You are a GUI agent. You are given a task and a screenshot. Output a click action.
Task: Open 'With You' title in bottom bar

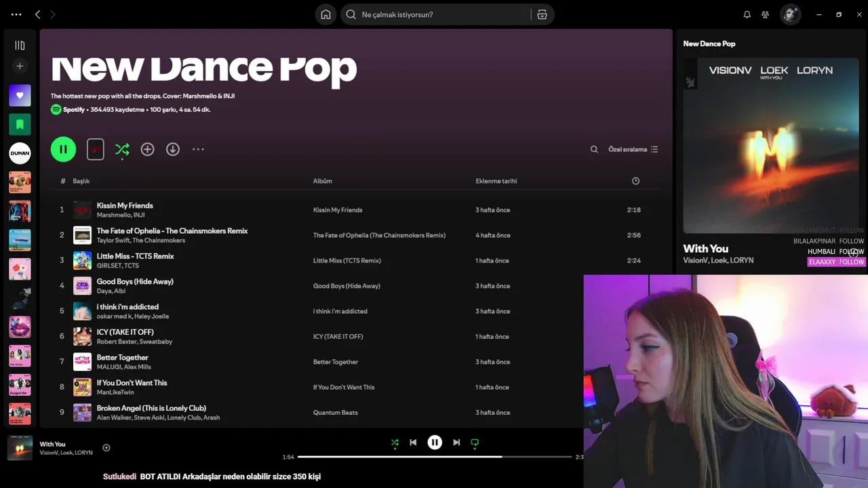pos(52,444)
